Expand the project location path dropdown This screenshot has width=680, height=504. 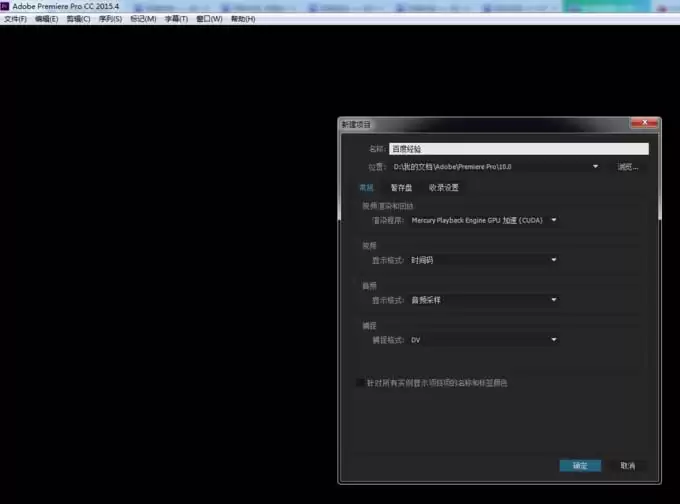tap(596, 166)
